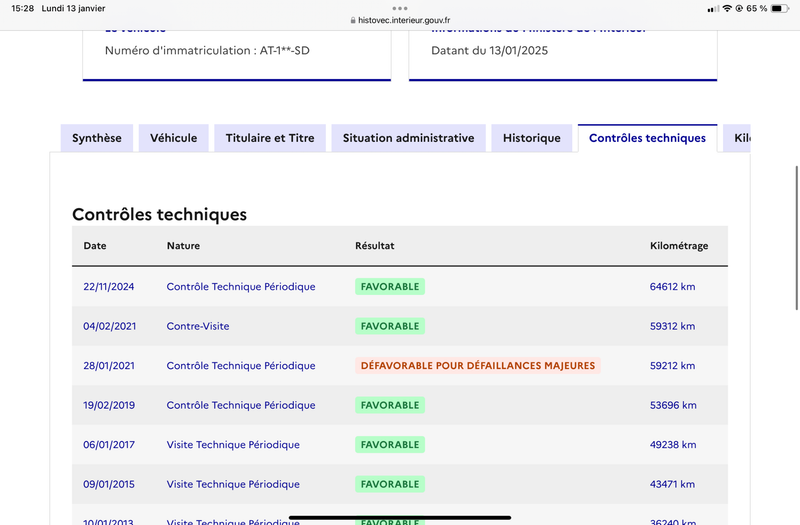This screenshot has height=525, width=800.
Task: Open the three-dots multitasking menu at top
Action: [400, 8]
